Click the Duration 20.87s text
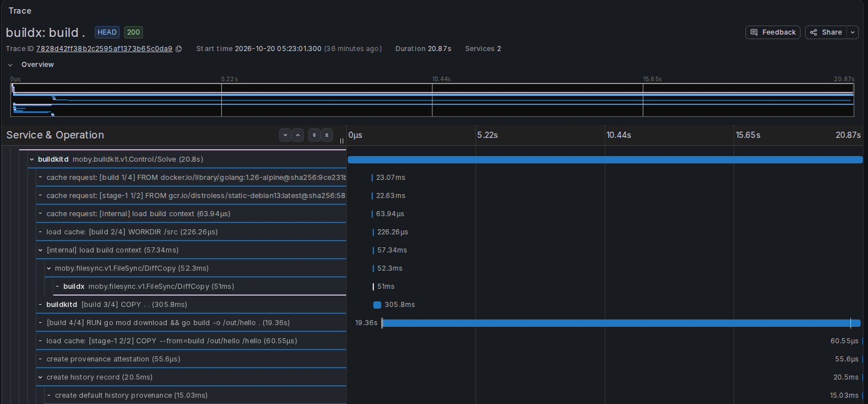Screen dimensions: 868x404 423,49
